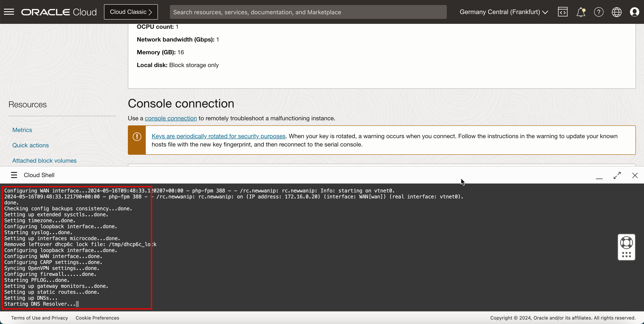Open the notifications bell icon
This screenshot has width=644, height=324.
tap(580, 12)
